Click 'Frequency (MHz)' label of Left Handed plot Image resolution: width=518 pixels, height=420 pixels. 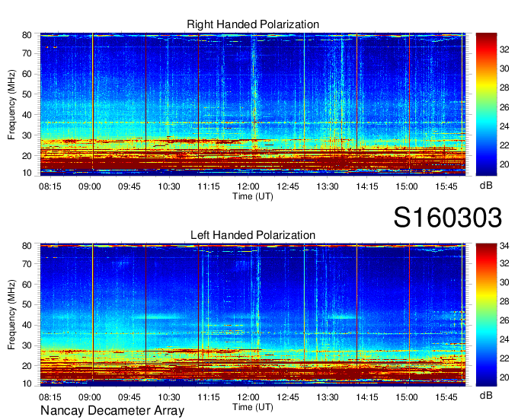11,315
